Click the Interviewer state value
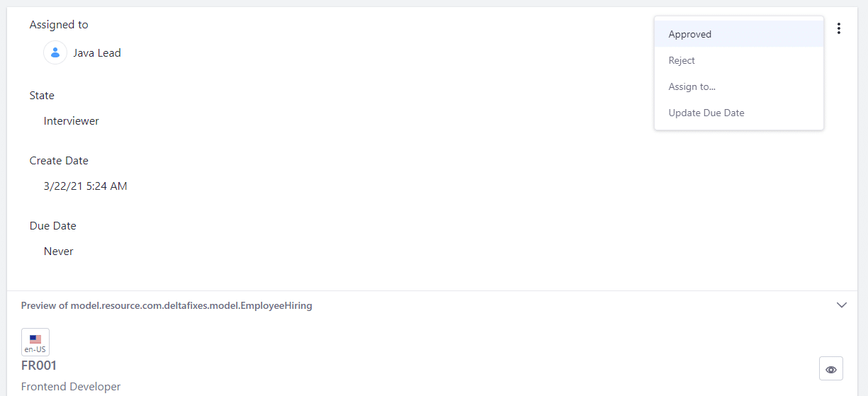The height and width of the screenshot is (396, 868). click(x=72, y=121)
